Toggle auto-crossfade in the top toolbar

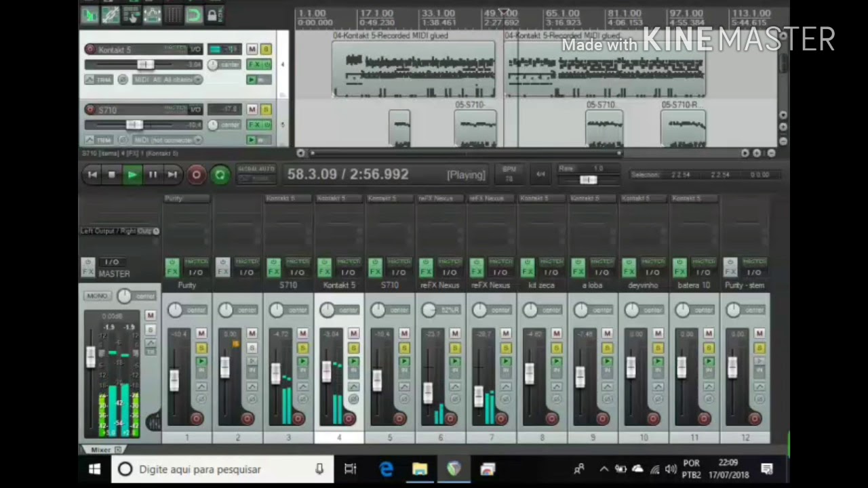[x=90, y=15]
